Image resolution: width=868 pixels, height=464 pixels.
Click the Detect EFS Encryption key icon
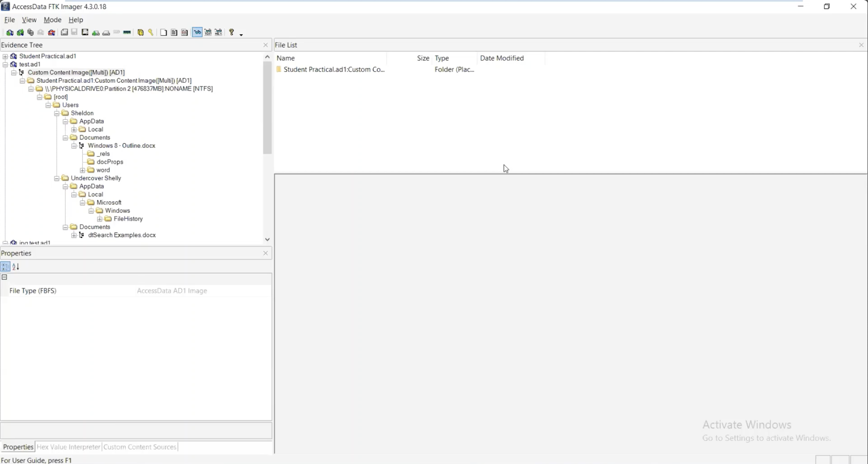151,33
